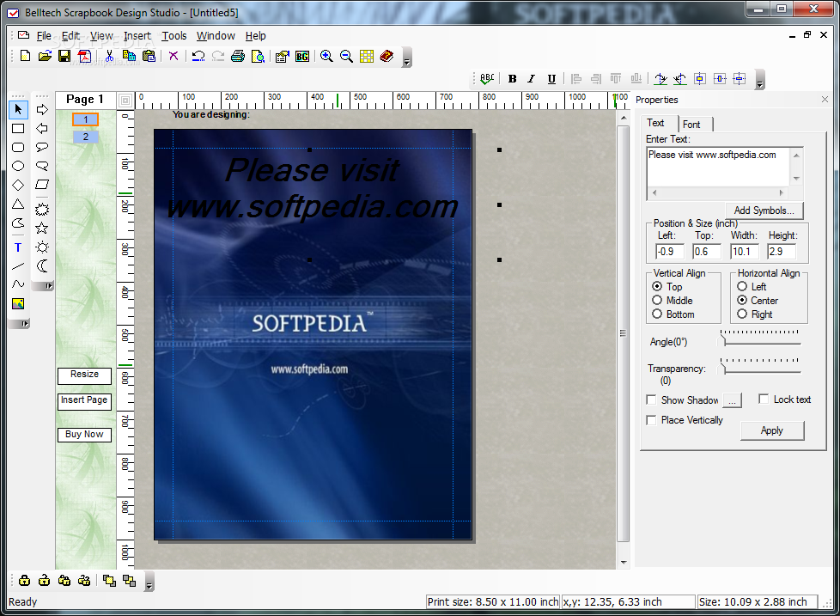Click the scissors cut icon
Viewport: 840px width, 616px height.
coord(109,56)
